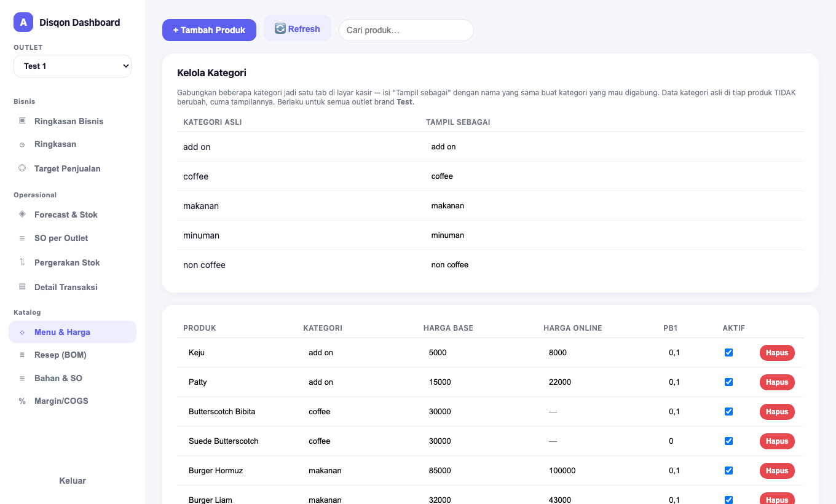This screenshot has width=836, height=504.
Task: Click the Forecast & Stok diamond icon
Action: (22, 214)
